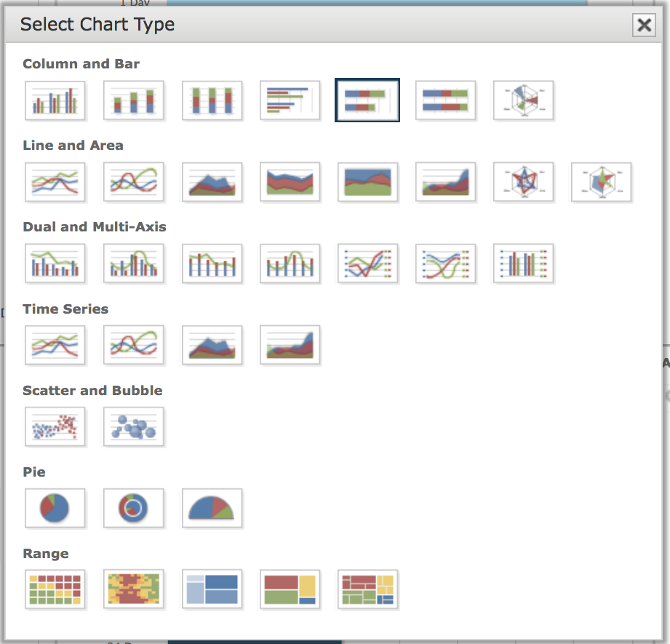Choose the red, green and yellow treemap
Image resolution: width=670 pixels, height=644 pixels.
coord(290,589)
